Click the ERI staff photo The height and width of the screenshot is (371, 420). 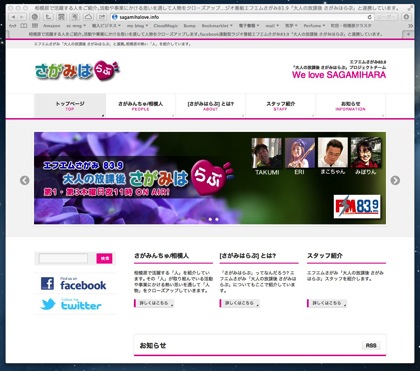pos(300,153)
